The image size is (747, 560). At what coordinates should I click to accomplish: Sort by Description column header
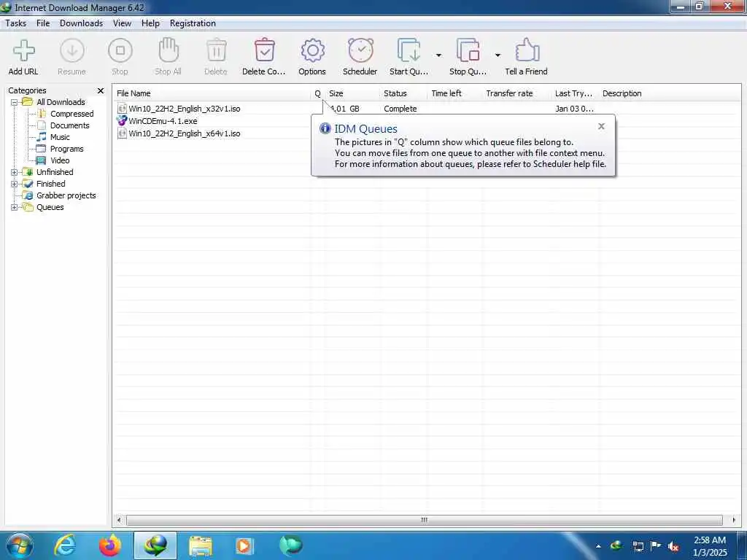point(622,93)
